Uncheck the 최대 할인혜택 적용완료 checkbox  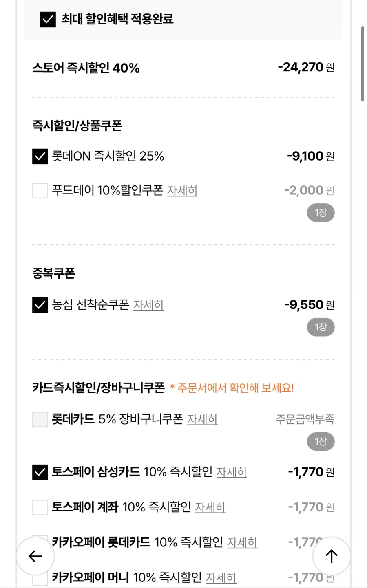pos(48,19)
